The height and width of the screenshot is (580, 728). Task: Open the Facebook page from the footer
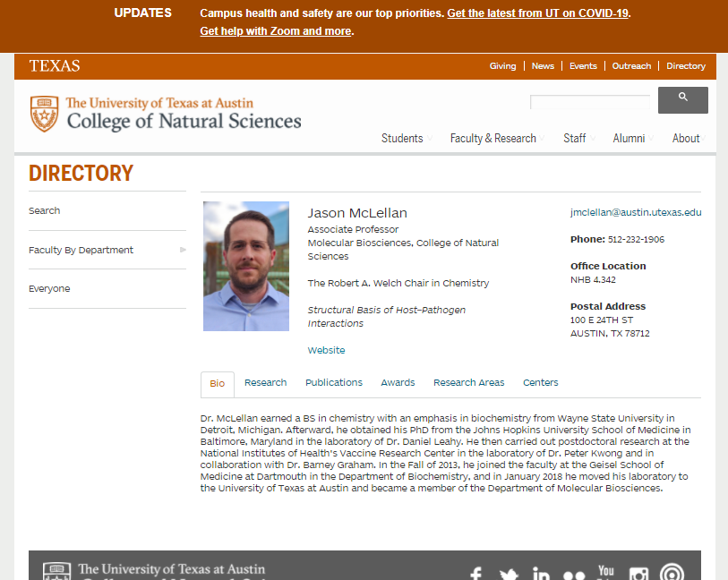475,574
